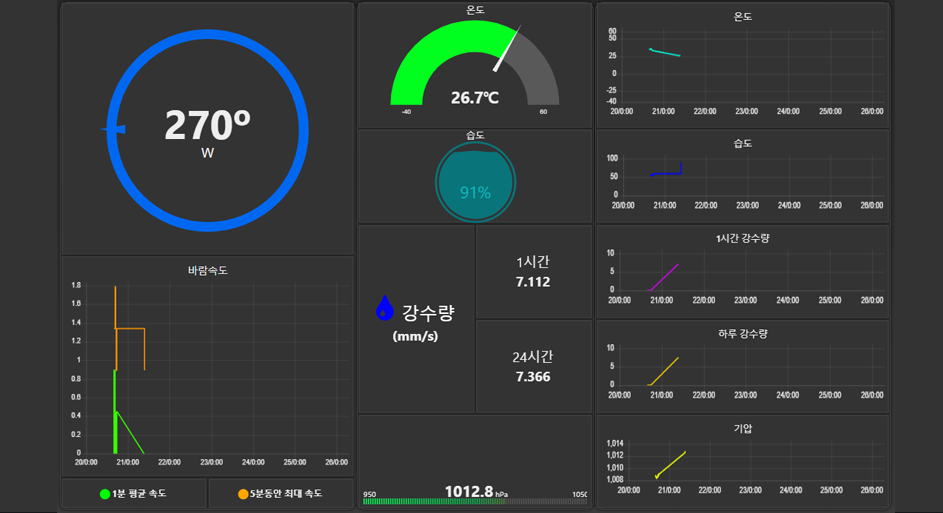This screenshot has height=513, width=943.
Task: Click the 온도 gauge title at top center
Action: click(x=475, y=10)
